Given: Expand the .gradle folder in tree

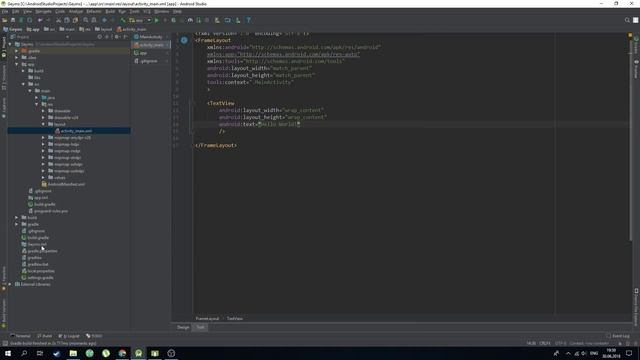Looking at the screenshot, I should (x=17, y=51).
